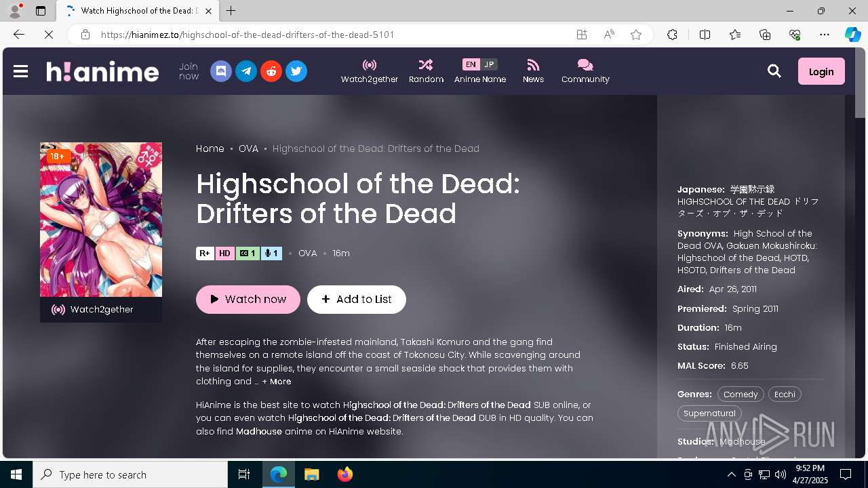
Task: Open Watch2gether below the poster
Action: 101,310
